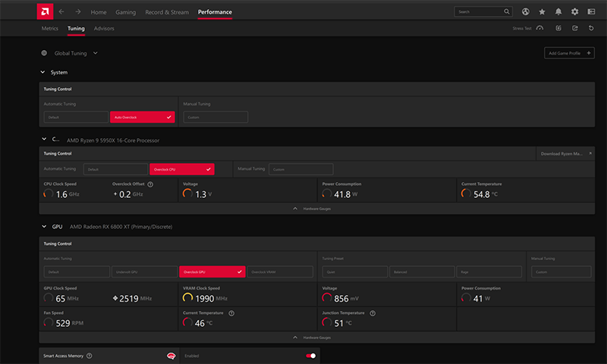Switch to the Advisors sub-tab
607x364 pixels.
tap(104, 28)
